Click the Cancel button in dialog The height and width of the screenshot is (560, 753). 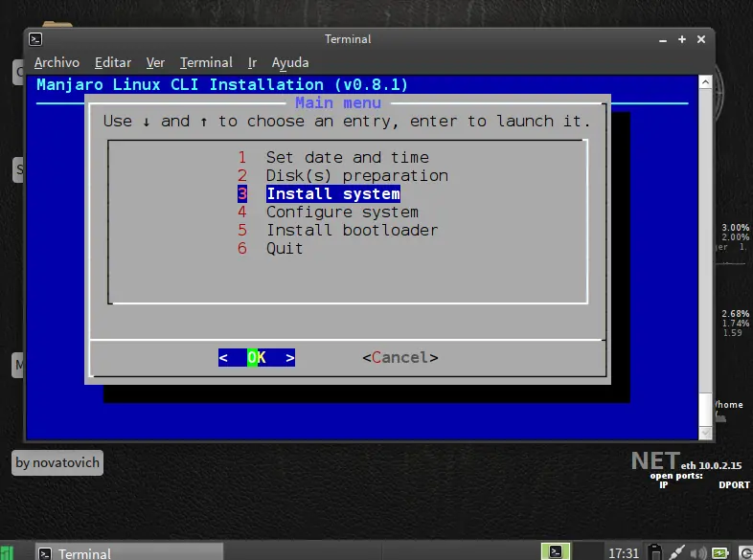coord(400,357)
